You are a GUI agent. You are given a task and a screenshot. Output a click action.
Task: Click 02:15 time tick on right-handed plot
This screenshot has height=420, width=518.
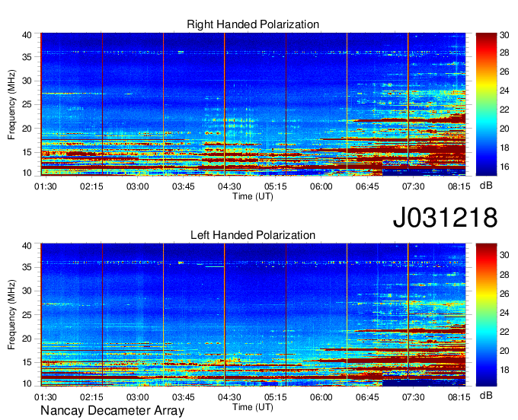[x=91, y=186]
